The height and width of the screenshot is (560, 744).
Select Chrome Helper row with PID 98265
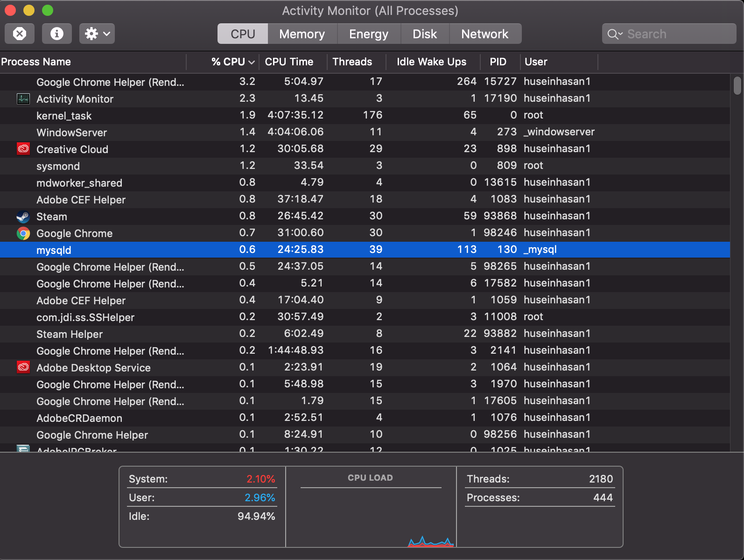(365, 267)
